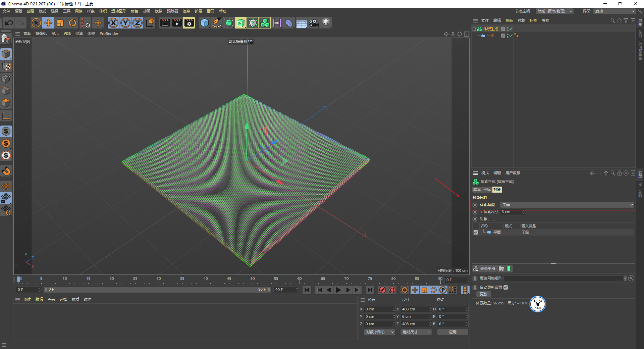Image resolution: width=644 pixels, height=349 pixels.
Task: Expand the 体素尺寸 disclosure arrow
Action: (x=481, y=212)
